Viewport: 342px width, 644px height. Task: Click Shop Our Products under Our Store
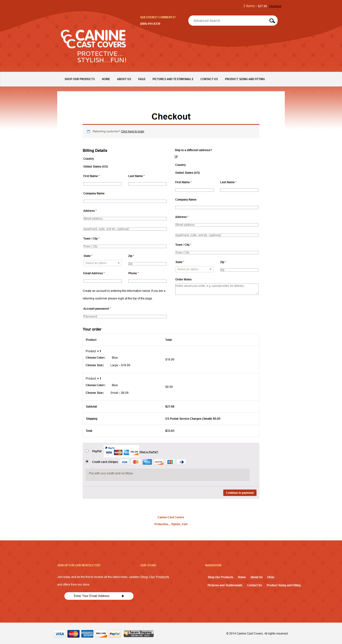point(155,577)
